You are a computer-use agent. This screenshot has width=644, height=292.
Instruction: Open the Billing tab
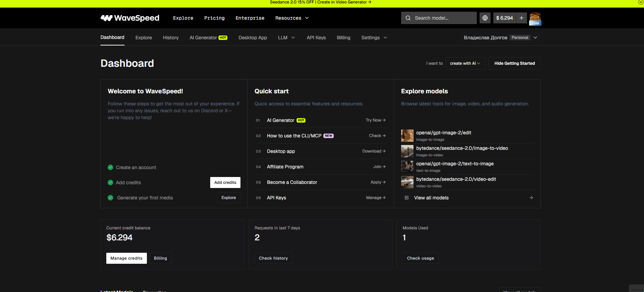coord(344,38)
